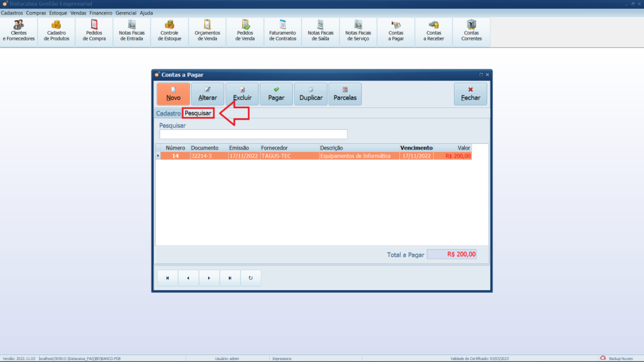Click the refresh navigation button

[250, 278]
